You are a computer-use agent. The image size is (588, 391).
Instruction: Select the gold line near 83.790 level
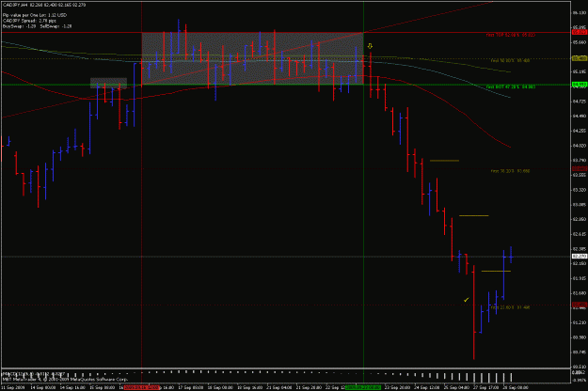pyautogui.click(x=444, y=161)
